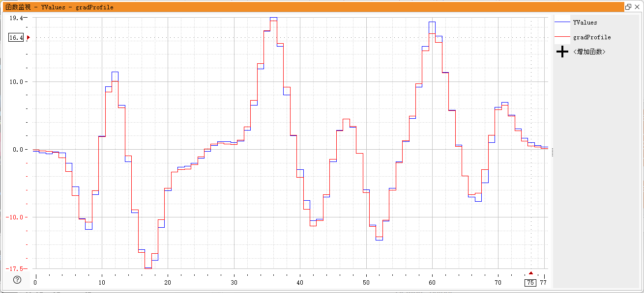Select the YValues legend entry
Viewport: 644px width, 293px height.
point(585,23)
